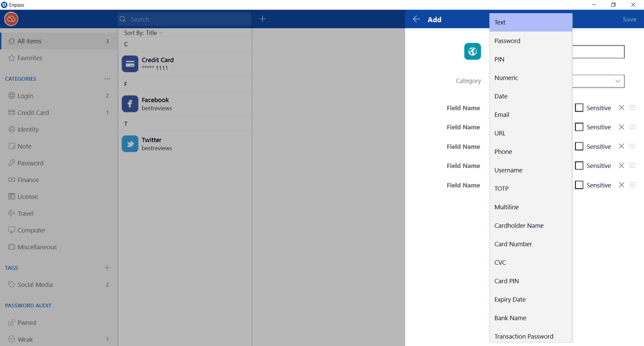Image resolution: width=644 pixels, height=346 pixels.
Task: Save the new item
Action: (x=629, y=19)
